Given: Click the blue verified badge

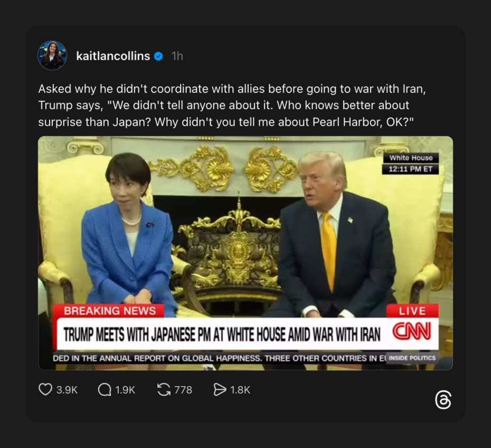Looking at the screenshot, I should click(159, 57).
